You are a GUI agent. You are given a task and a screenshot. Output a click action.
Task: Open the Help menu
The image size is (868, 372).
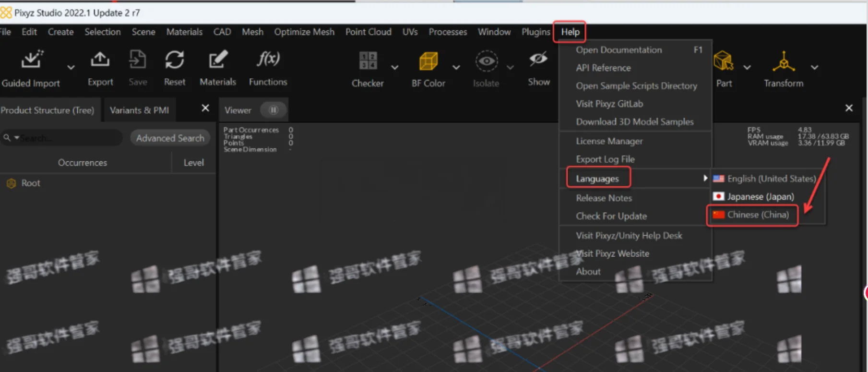tap(570, 32)
